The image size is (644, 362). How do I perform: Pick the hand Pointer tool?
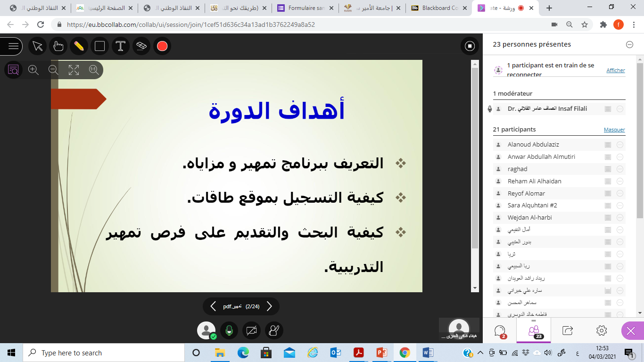[58, 46]
